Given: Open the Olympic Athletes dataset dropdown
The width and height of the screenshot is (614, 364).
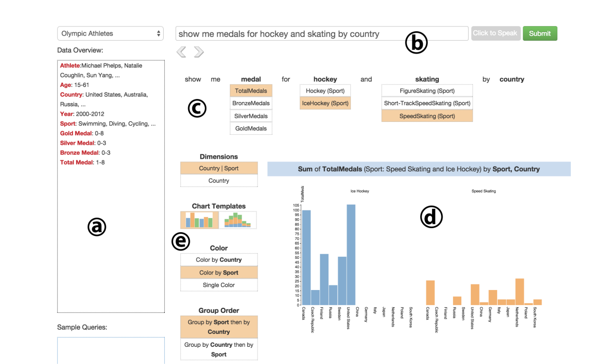Looking at the screenshot, I should point(110,33).
